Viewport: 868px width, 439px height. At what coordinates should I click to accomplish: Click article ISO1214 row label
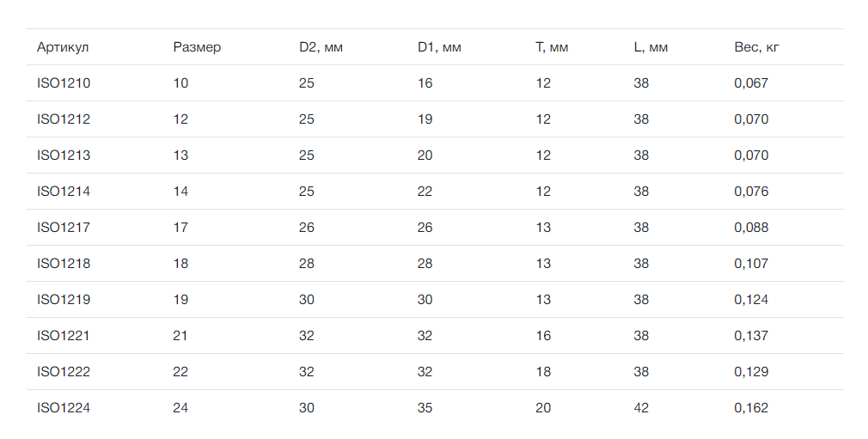click(x=64, y=191)
